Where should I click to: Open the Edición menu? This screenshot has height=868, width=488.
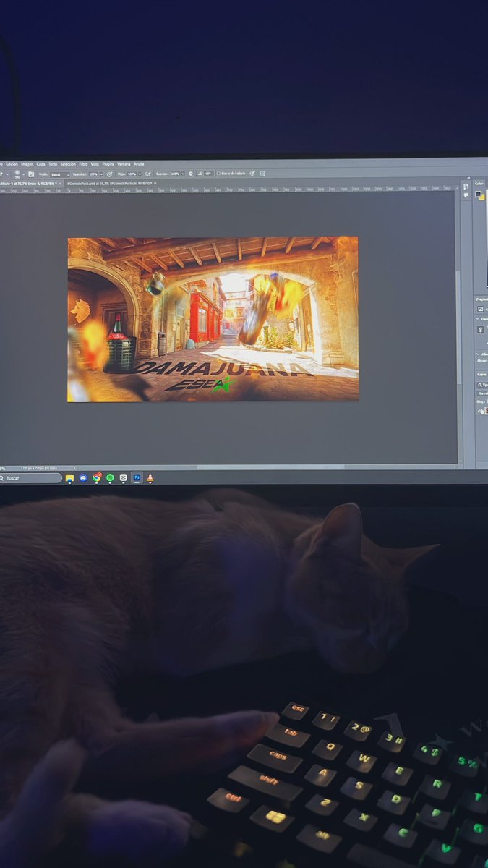click(12, 164)
